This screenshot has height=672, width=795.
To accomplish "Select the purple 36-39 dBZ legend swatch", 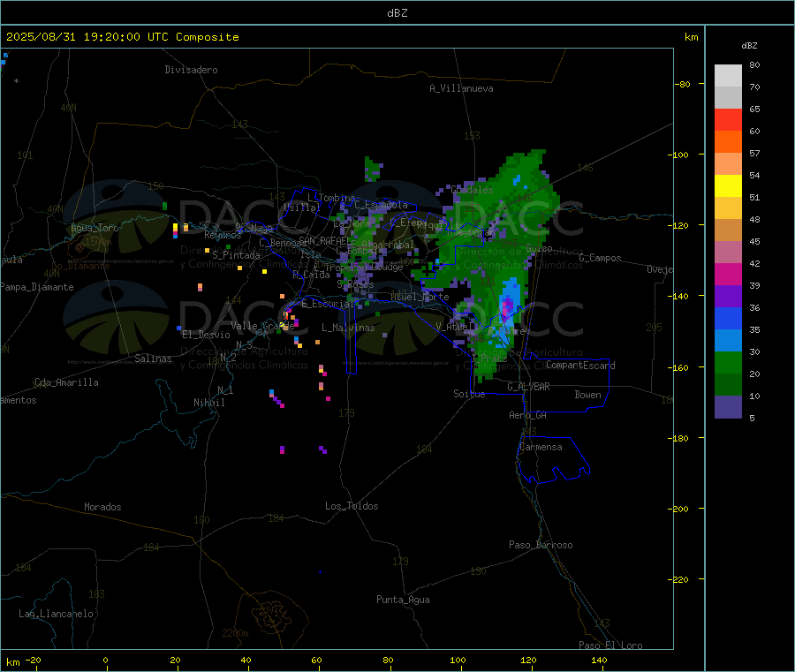I will tap(728, 297).
